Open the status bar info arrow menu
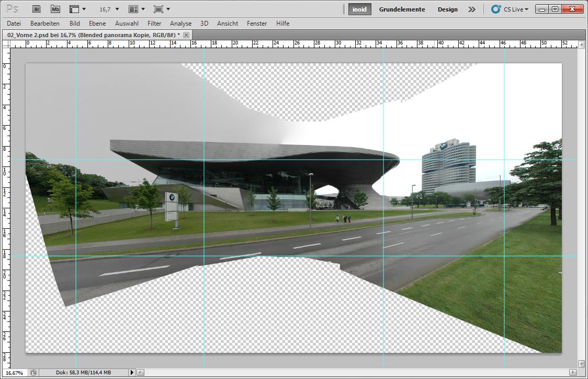This screenshot has width=588, height=379. (x=132, y=373)
